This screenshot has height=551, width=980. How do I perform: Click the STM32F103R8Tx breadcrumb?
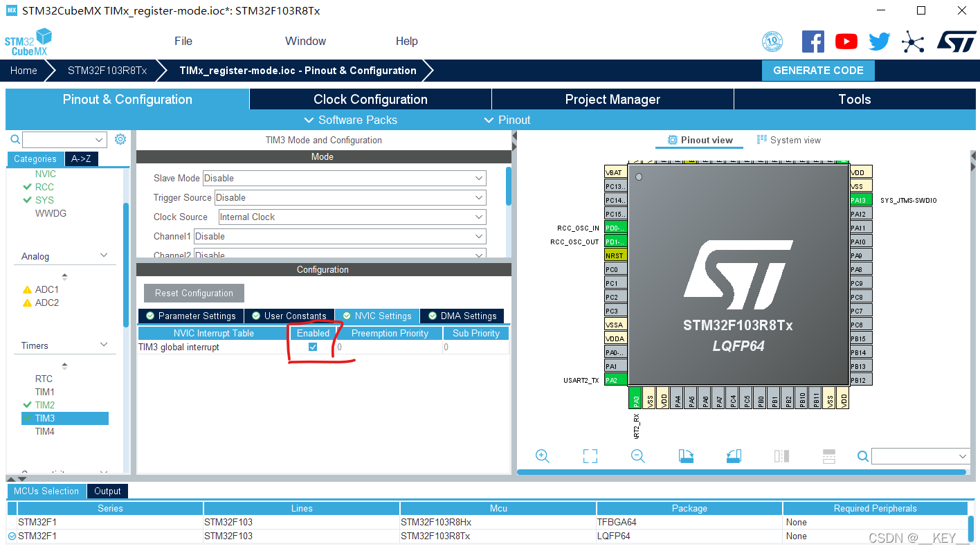click(x=107, y=71)
